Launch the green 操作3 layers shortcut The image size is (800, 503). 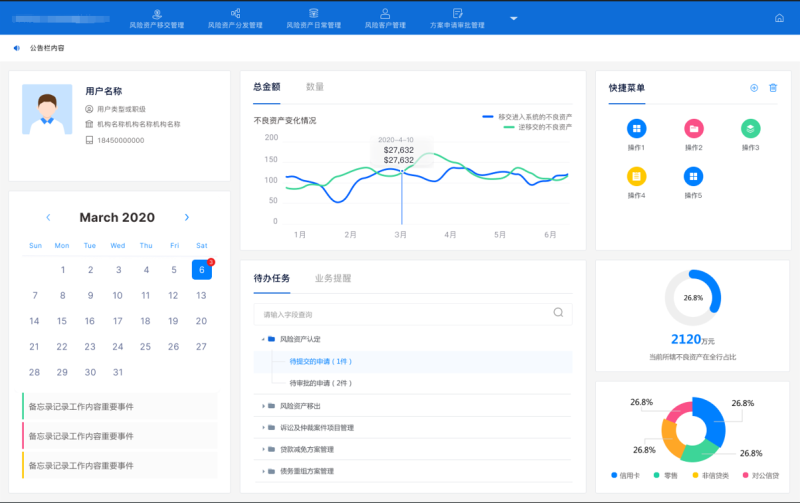[750, 129]
